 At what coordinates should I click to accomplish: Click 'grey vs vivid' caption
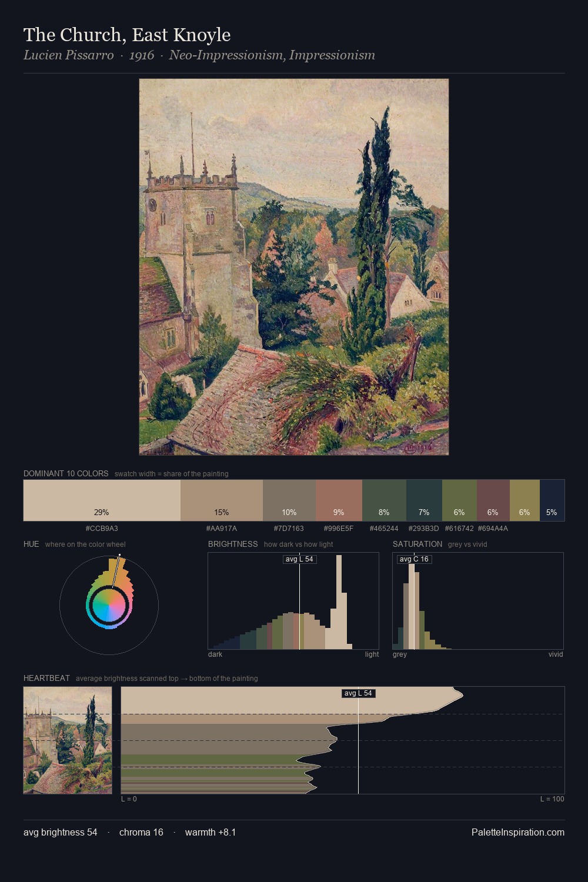pyautogui.click(x=467, y=544)
